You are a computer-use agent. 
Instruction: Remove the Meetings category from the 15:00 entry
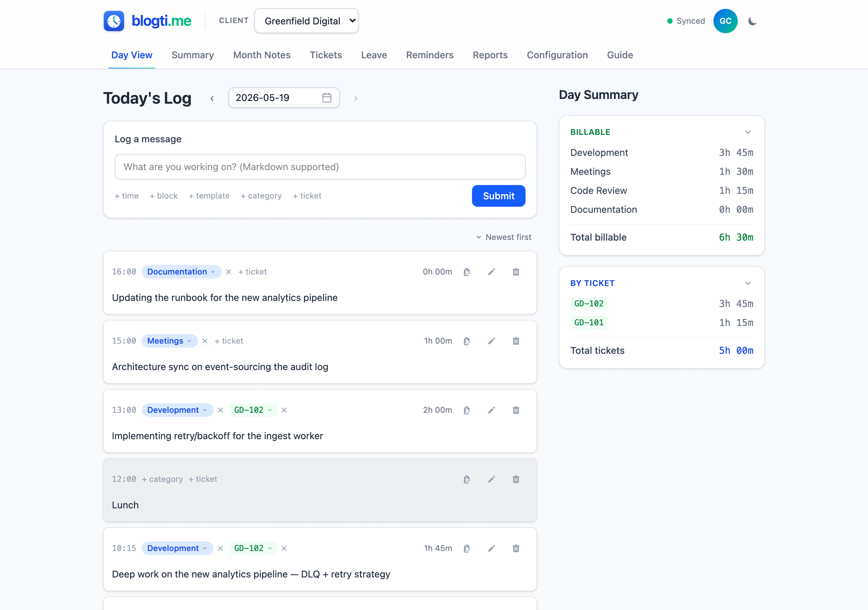click(x=204, y=341)
